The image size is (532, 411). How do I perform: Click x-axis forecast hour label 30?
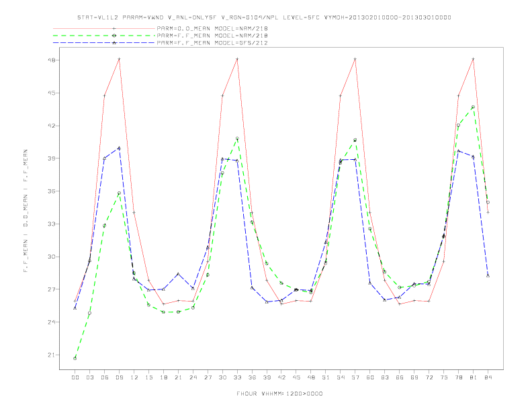point(222,377)
